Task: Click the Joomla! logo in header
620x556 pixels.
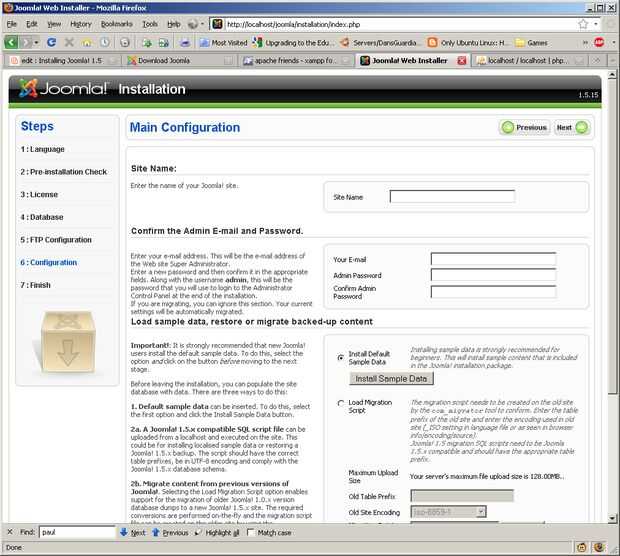Action: [x=63, y=88]
